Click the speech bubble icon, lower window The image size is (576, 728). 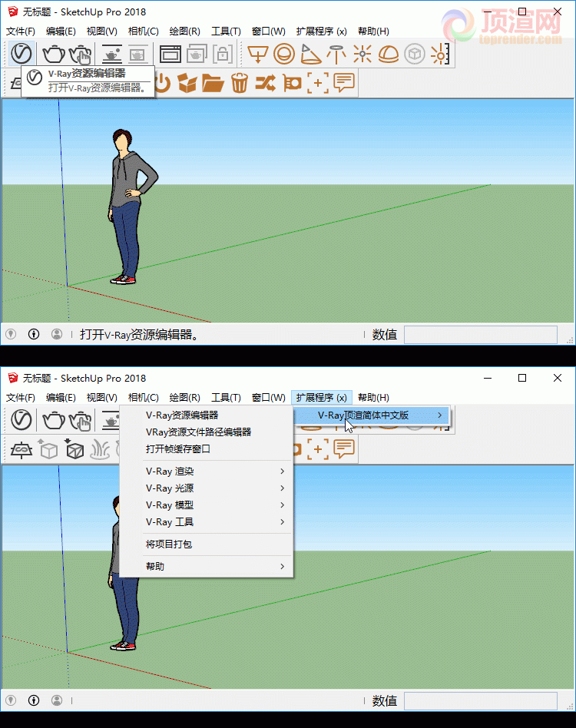[x=344, y=449]
